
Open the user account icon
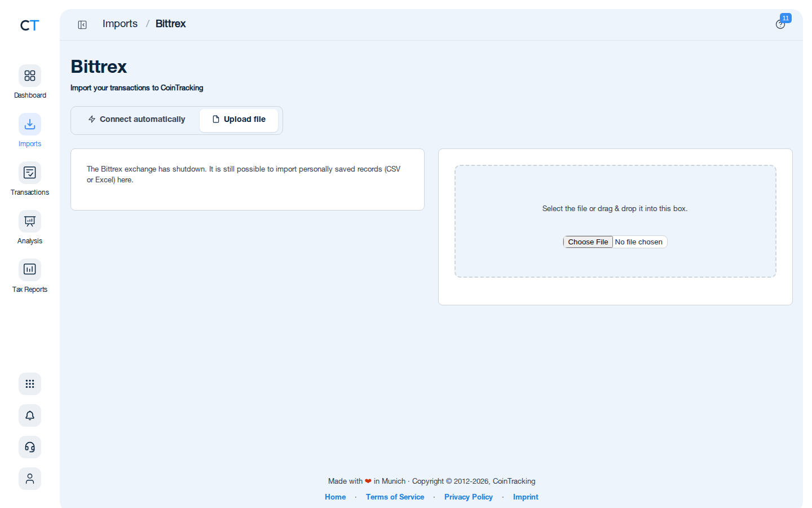click(x=30, y=479)
